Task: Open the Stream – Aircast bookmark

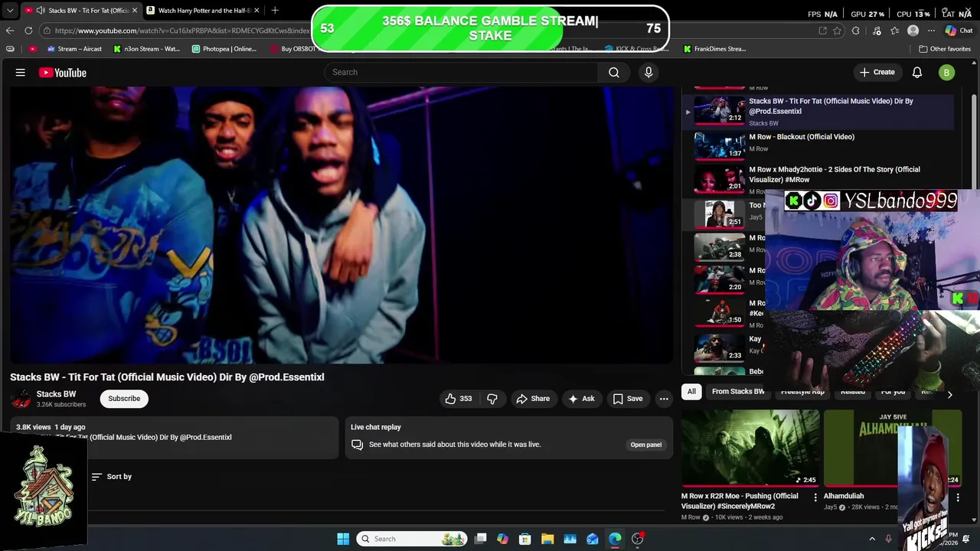Action: pos(74,49)
